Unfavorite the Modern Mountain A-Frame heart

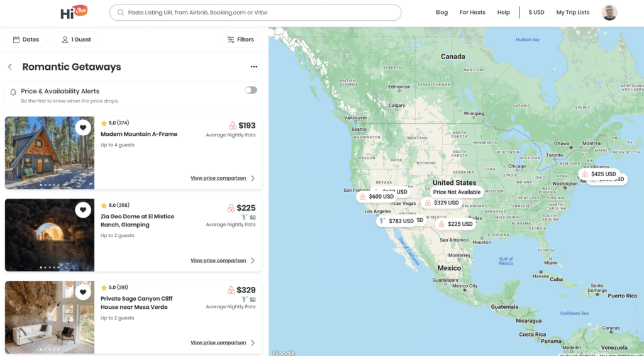(x=83, y=128)
